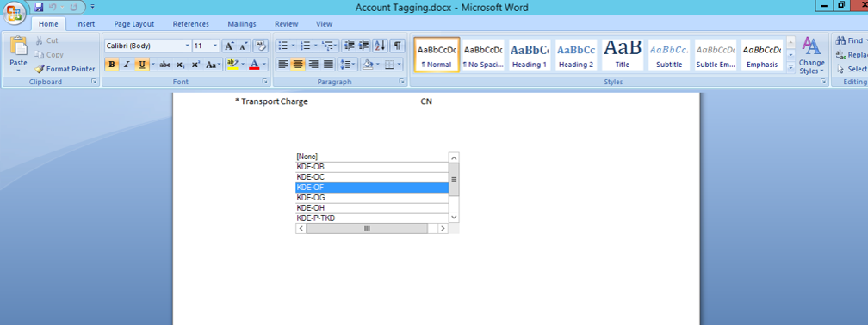Open the Change Case menu

(x=213, y=65)
